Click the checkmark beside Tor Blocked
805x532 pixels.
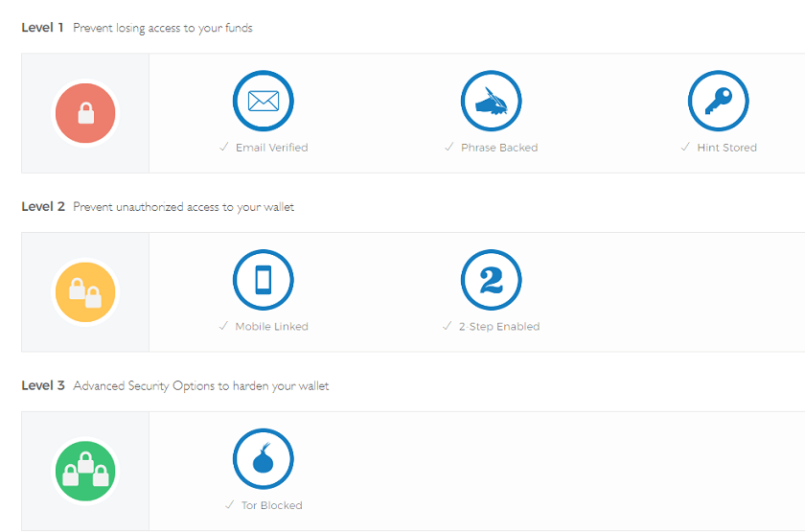[229, 505]
